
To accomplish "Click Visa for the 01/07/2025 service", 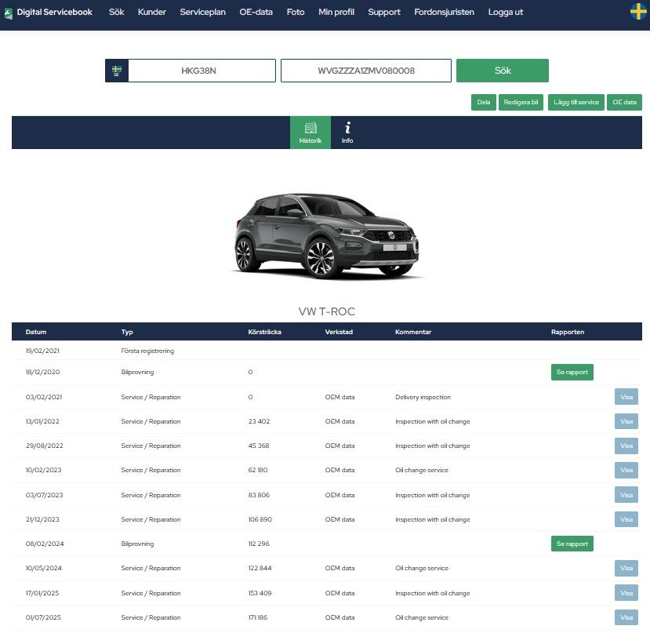I will [626, 617].
